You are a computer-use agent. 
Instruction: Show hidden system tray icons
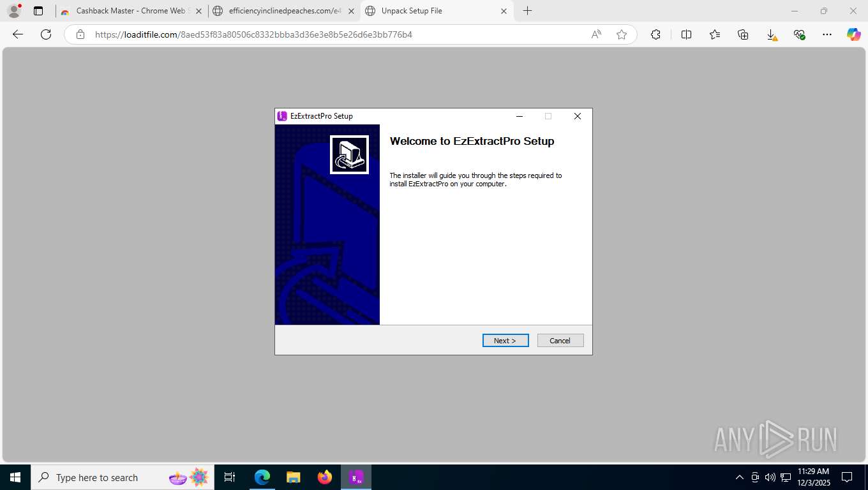coord(740,477)
